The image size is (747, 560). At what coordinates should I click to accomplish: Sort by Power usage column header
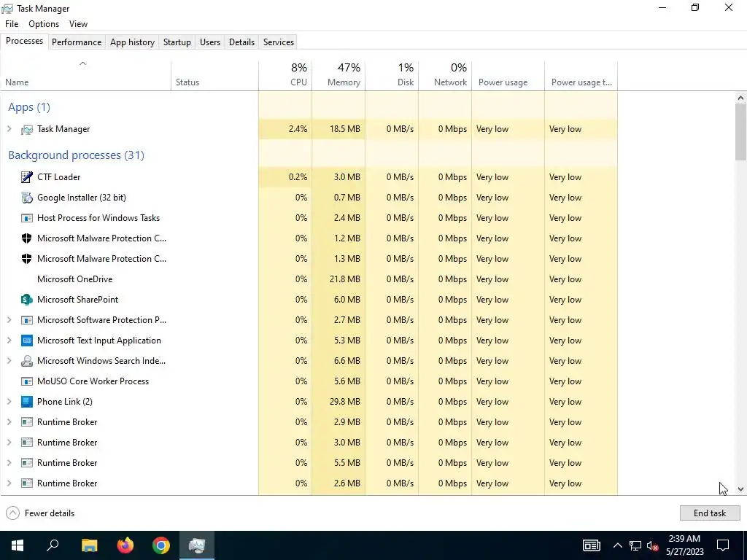click(508, 75)
